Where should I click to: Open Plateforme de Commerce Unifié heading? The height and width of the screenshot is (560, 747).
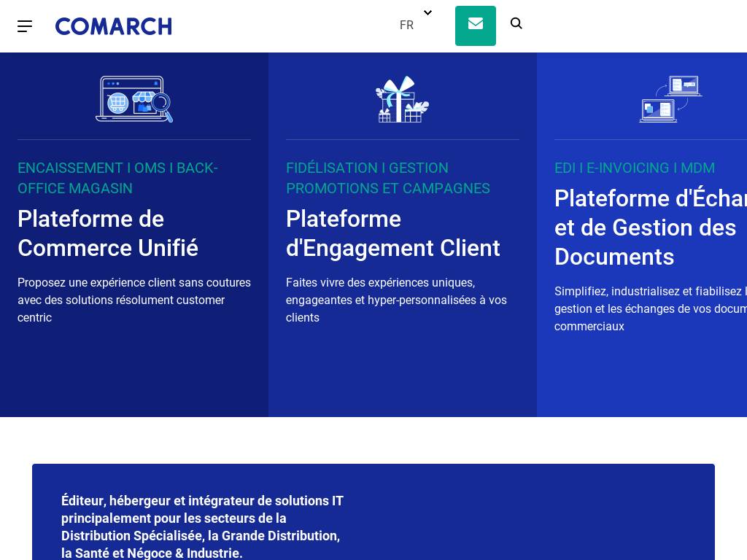click(108, 233)
